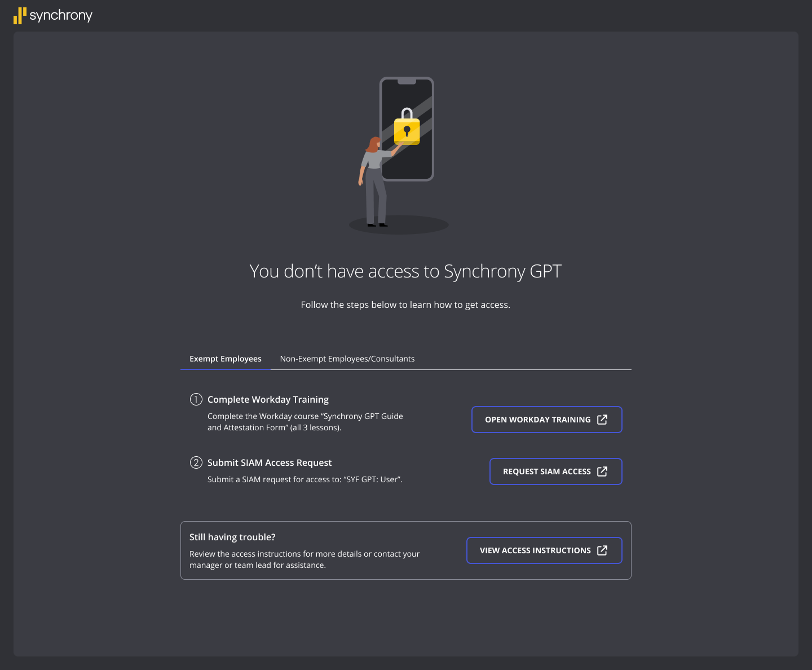
Task: Click "Follow the steps below" subtitle text
Action: point(405,305)
